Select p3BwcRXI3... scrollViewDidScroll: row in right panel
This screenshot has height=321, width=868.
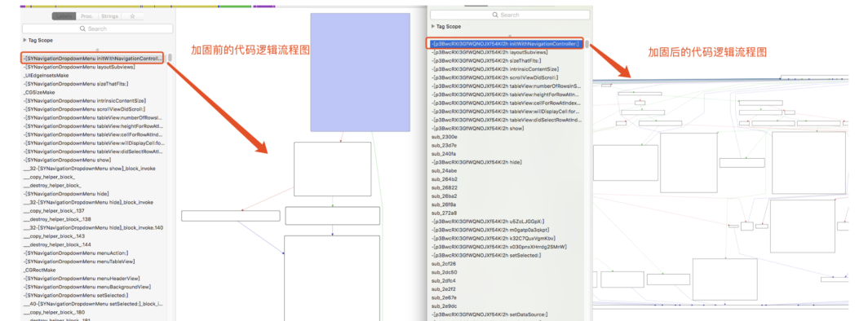point(494,77)
